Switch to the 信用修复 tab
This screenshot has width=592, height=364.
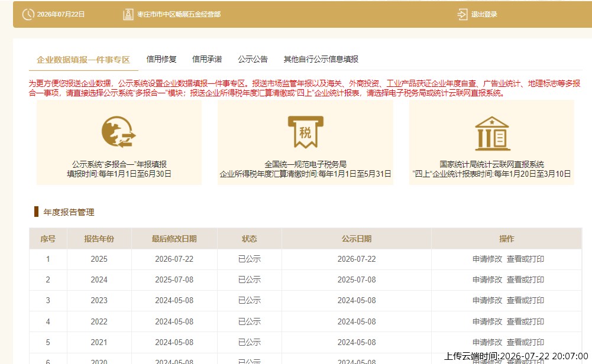point(161,59)
